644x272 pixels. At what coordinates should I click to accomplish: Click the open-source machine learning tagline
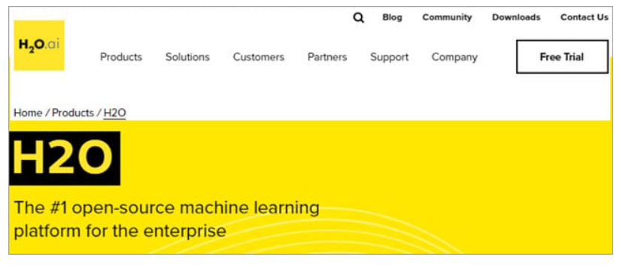(x=166, y=208)
